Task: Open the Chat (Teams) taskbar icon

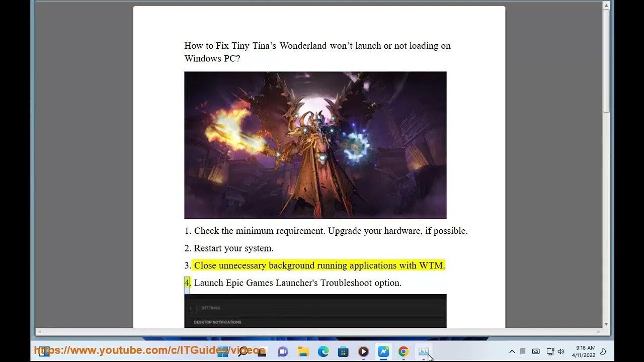Action: (x=283, y=351)
